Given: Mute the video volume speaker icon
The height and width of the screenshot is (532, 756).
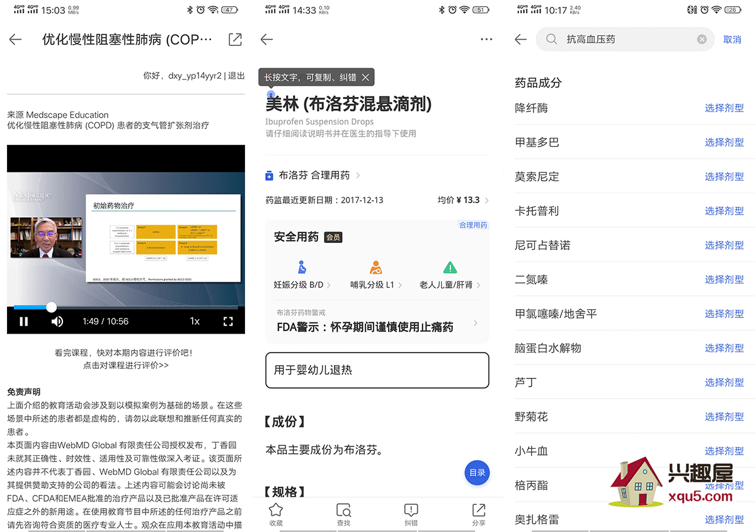Looking at the screenshot, I should tap(57, 321).
